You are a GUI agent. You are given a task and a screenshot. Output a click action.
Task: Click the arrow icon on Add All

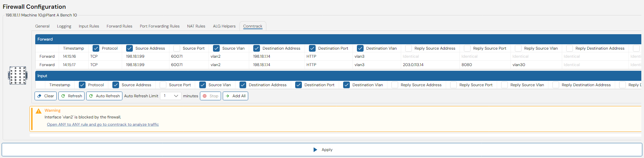click(227, 96)
